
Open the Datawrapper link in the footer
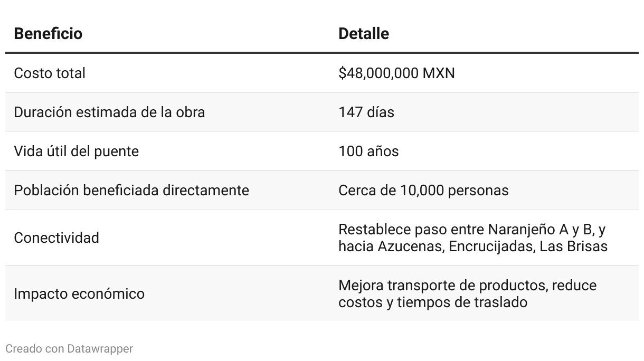pyautogui.click(x=100, y=349)
